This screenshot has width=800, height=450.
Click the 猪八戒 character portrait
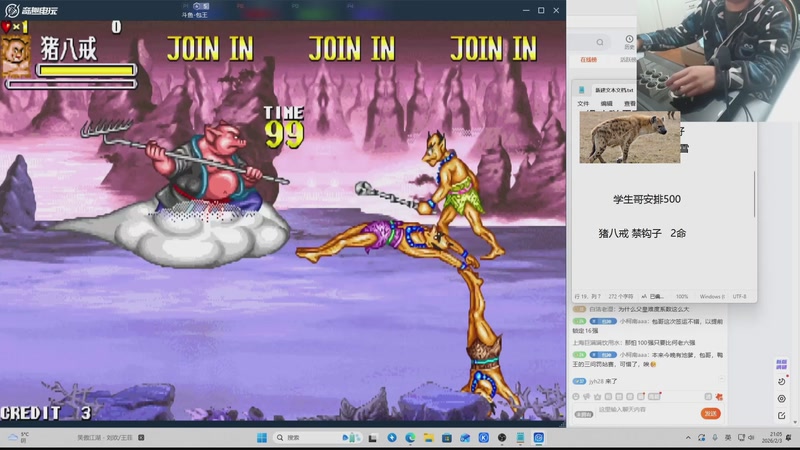click(x=15, y=56)
